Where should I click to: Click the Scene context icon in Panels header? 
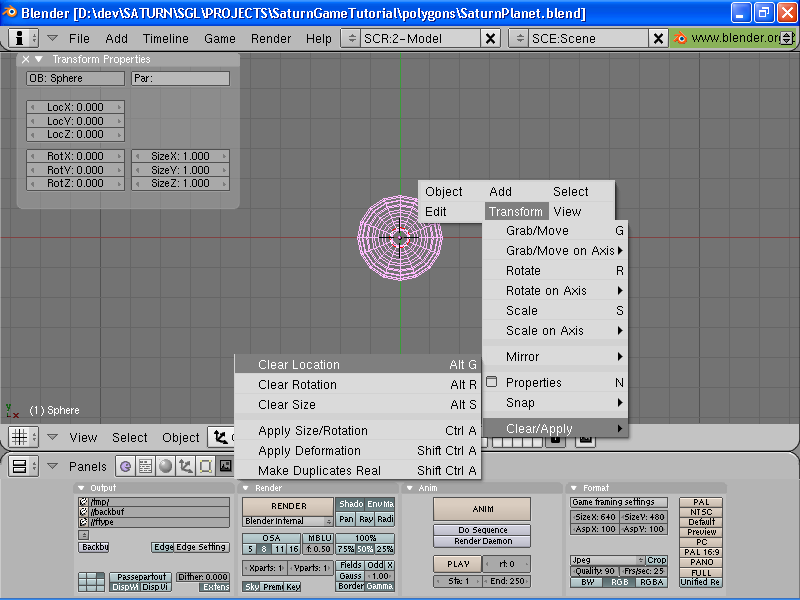(225, 466)
